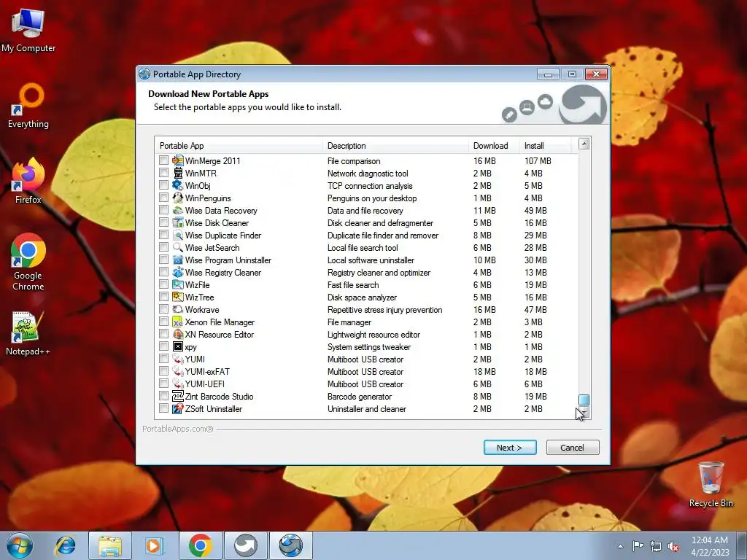This screenshot has height=560, width=747.
Task: Click the Xenon File Manager icon
Action: tap(178, 322)
